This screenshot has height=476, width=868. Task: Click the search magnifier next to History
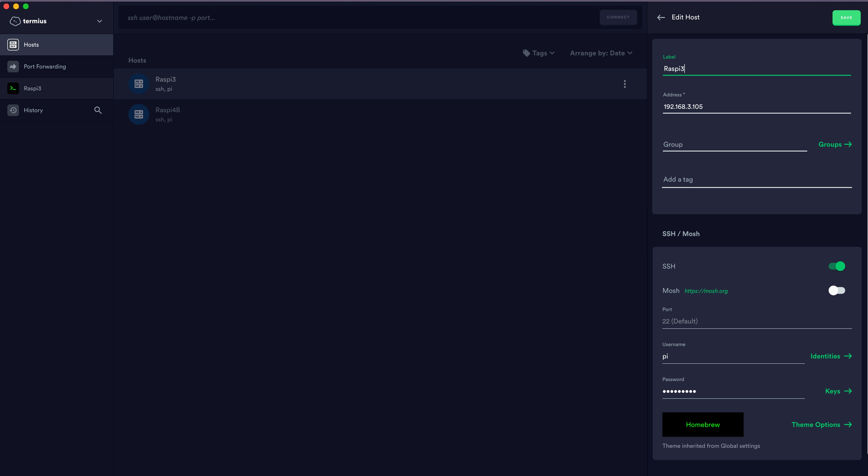coord(98,110)
